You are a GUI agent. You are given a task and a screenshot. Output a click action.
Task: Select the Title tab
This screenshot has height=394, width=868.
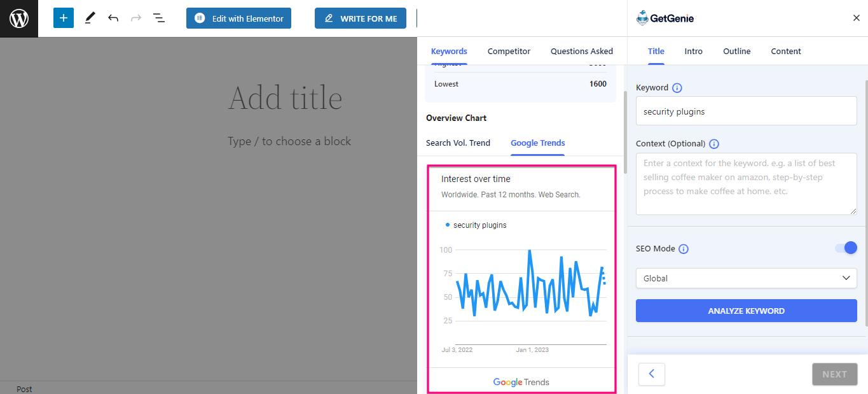(656, 52)
